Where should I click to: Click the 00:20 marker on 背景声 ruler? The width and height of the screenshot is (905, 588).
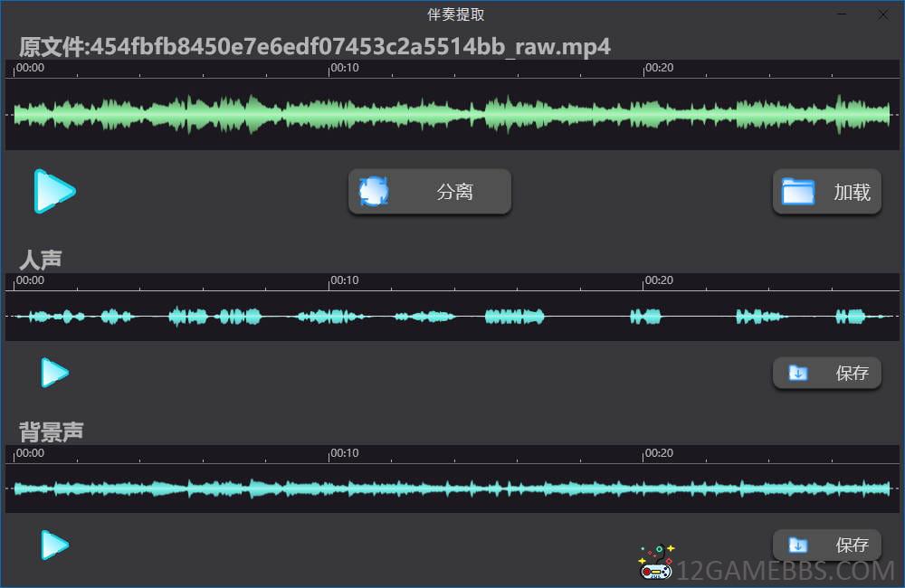(x=659, y=453)
